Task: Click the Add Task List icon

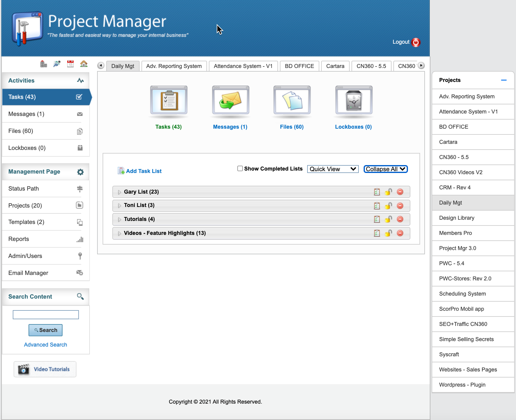Action: [x=121, y=171]
